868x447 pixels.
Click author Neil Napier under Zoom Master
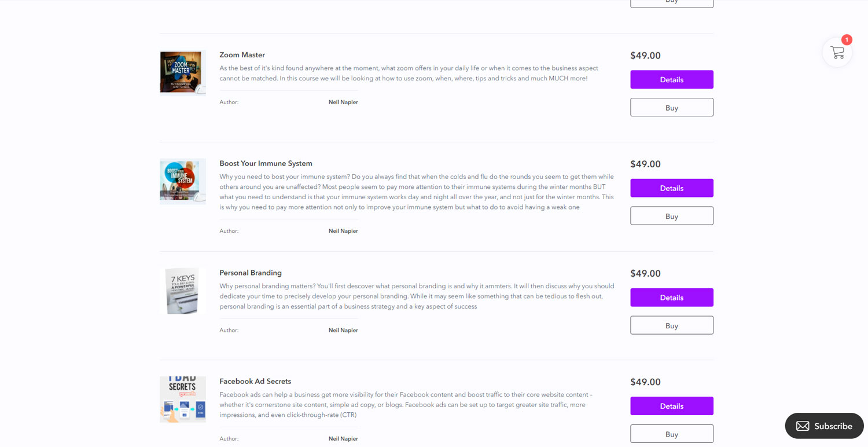[x=343, y=102]
